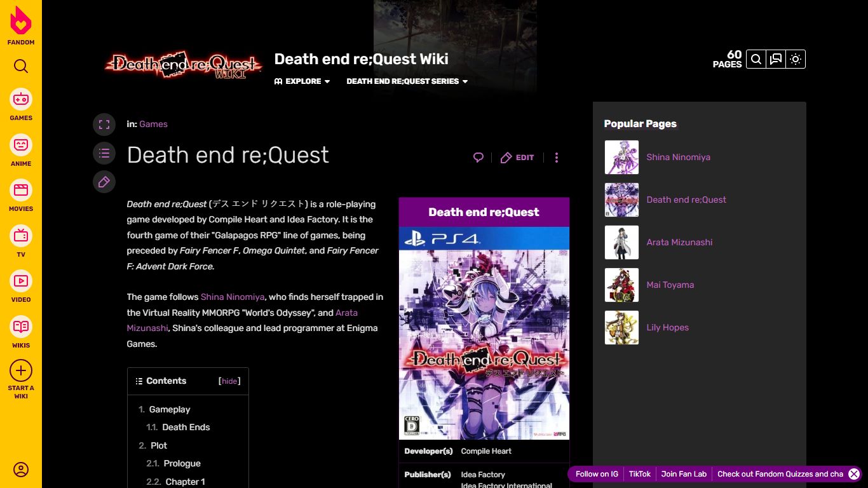The height and width of the screenshot is (488, 868).
Task: Open Shina Ninomiya popular page link
Action: tap(679, 157)
